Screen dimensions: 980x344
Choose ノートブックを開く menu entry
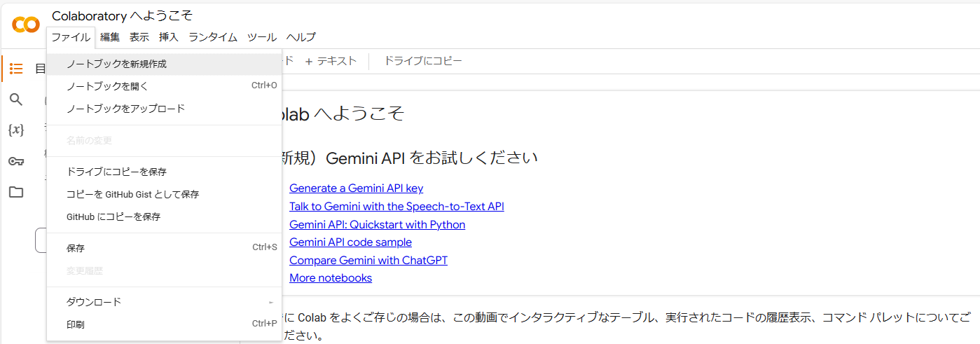click(x=107, y=86)
